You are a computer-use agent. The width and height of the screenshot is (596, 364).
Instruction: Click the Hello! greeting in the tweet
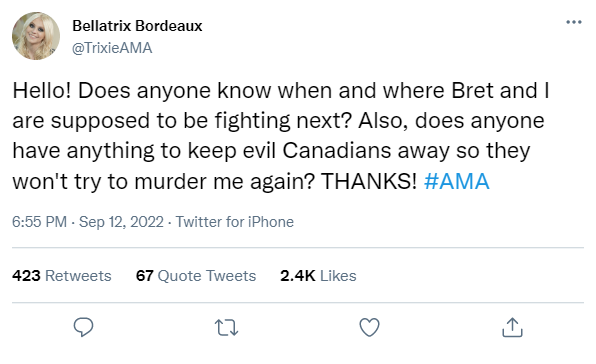click(42, 90)
